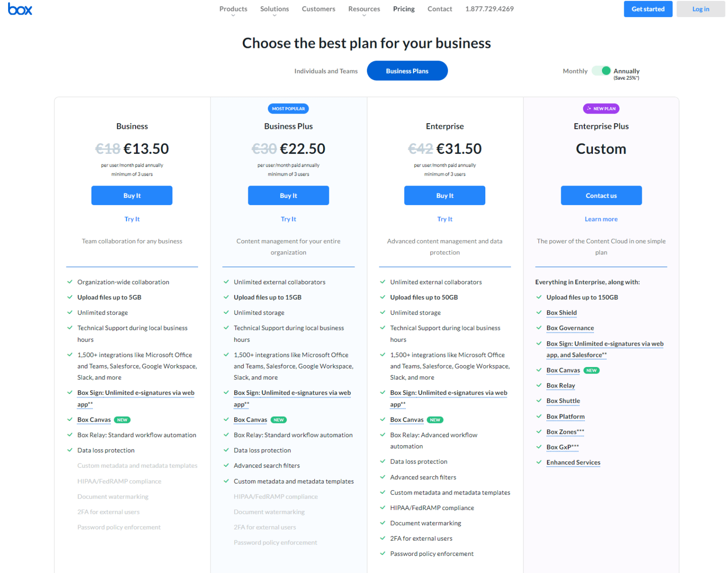Click Try It under the Enterprise plan
Screen dimensions: 728x573
click(x=445, y=219)
